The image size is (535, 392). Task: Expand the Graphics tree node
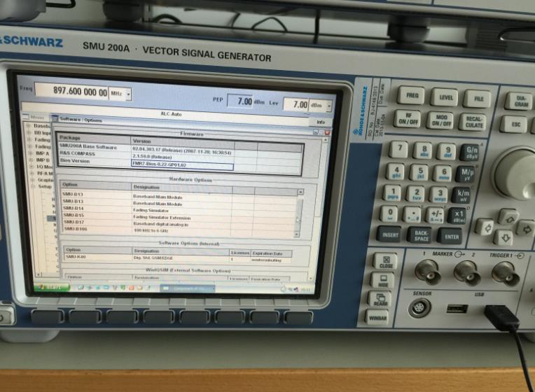[x=33, y=180]
